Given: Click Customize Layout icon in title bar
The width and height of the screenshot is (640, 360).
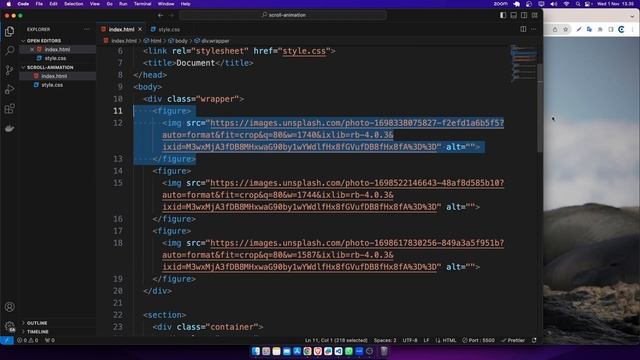Looking at the screenshot, I should click(x=534, y=15).
